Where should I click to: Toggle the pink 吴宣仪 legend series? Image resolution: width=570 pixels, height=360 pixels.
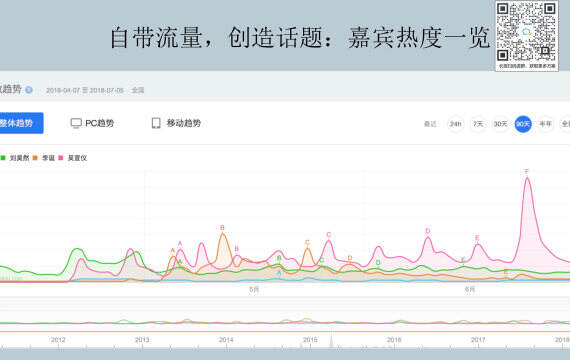point(73,158)
